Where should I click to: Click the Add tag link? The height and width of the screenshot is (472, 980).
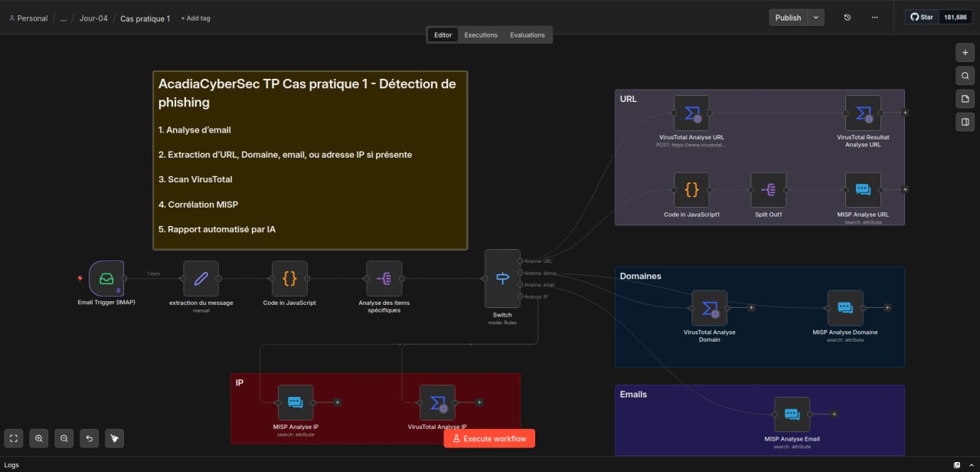(195, 18)
